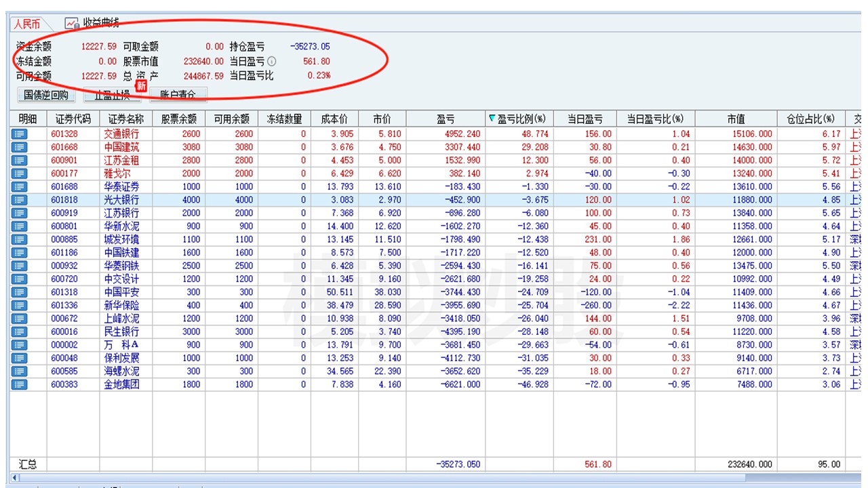Open details icon for 江苏银行 row
Image resolution: width=868 pixels, height=488 pixels.
tap(19, 213)
